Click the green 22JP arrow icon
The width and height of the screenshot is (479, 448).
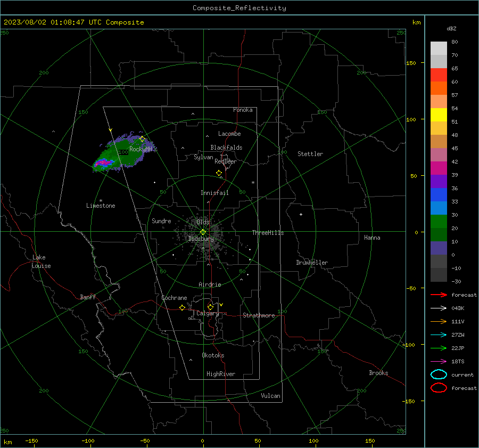[439, 348]
